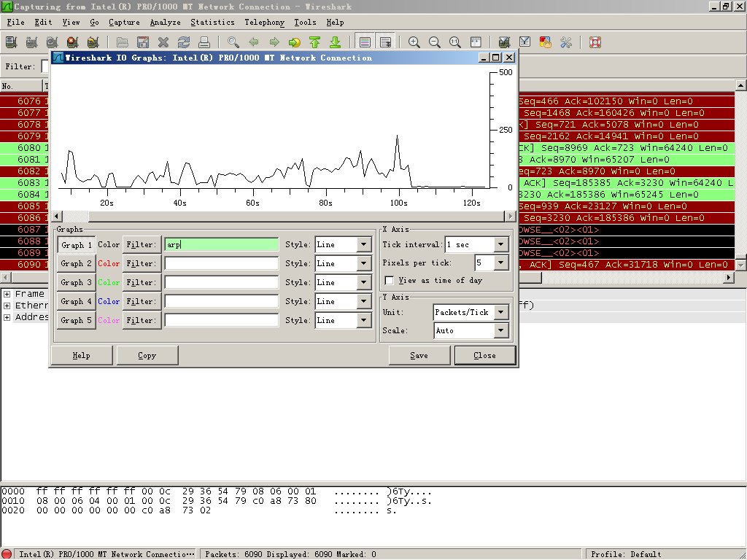Open coloring rules toolbar icon

click(x=545, y=42)
